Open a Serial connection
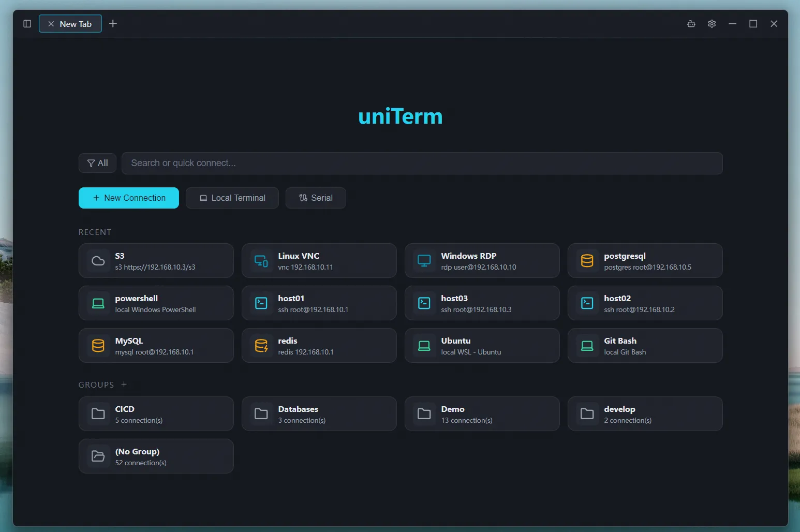The image size is (800, 532). [x=316, y=198]
